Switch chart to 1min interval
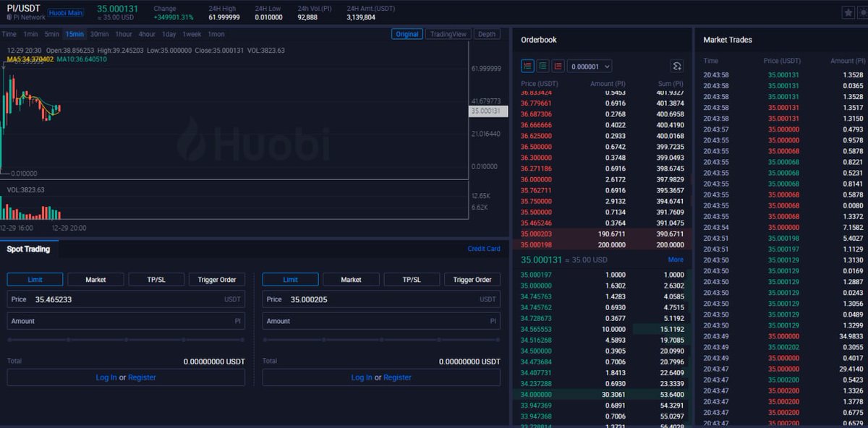Viewport: 868px width, 428px height. click(30, 34)
